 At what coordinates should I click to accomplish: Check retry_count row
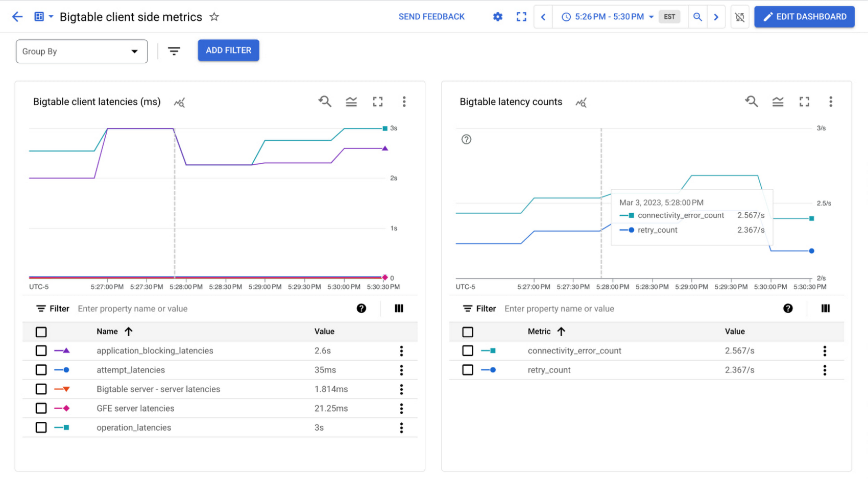468,370
